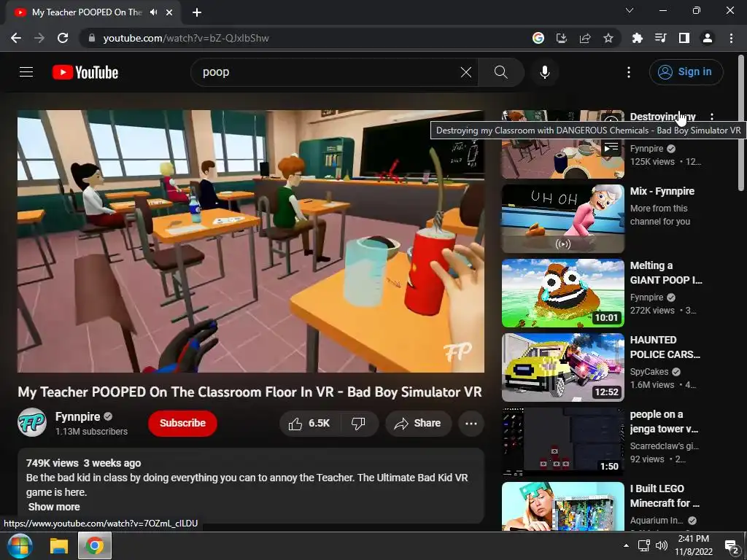The image size is (747, 560).
Task: Toggle Chrome side panel
Action: pyautogui.click(x=684, y=38)
